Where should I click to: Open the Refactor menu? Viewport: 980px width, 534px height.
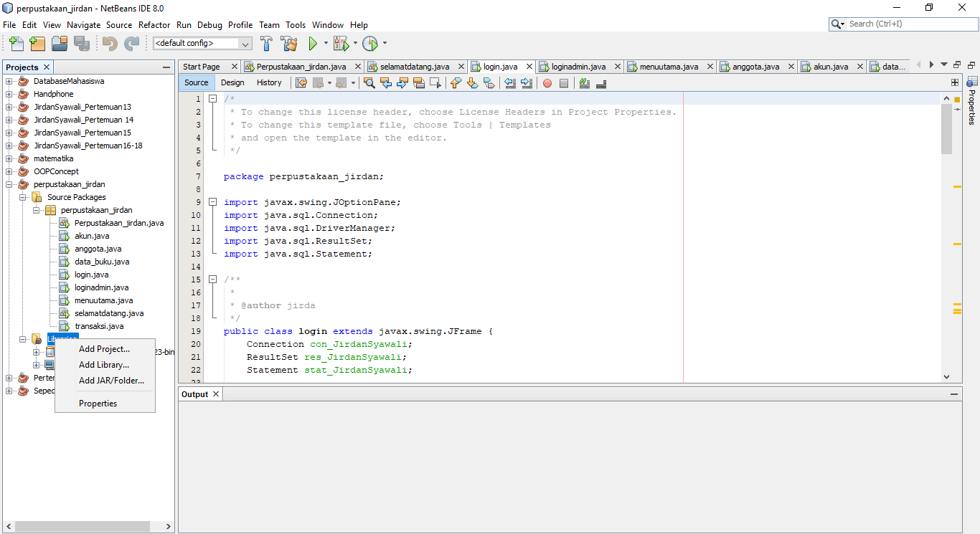click(x=154, y=24)
